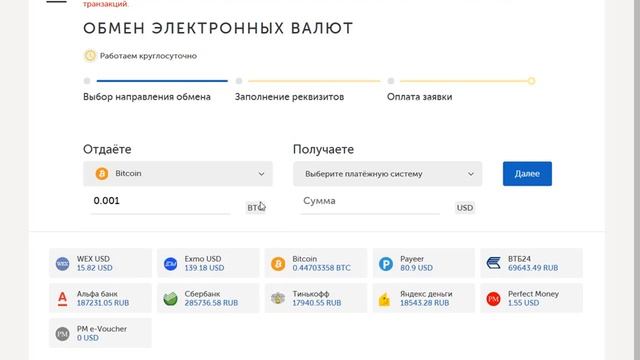Click the WEX USD label
640x360 pixels.
[93, 259]
